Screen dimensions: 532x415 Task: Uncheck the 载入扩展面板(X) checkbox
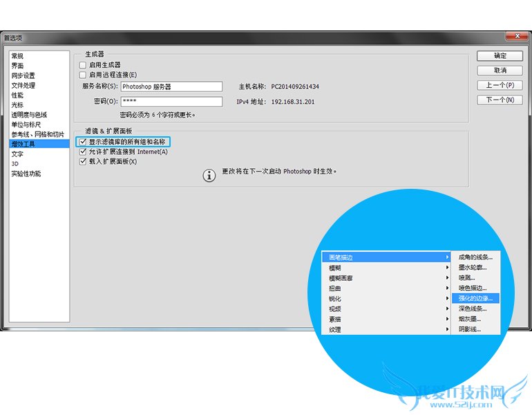point(83,162)
